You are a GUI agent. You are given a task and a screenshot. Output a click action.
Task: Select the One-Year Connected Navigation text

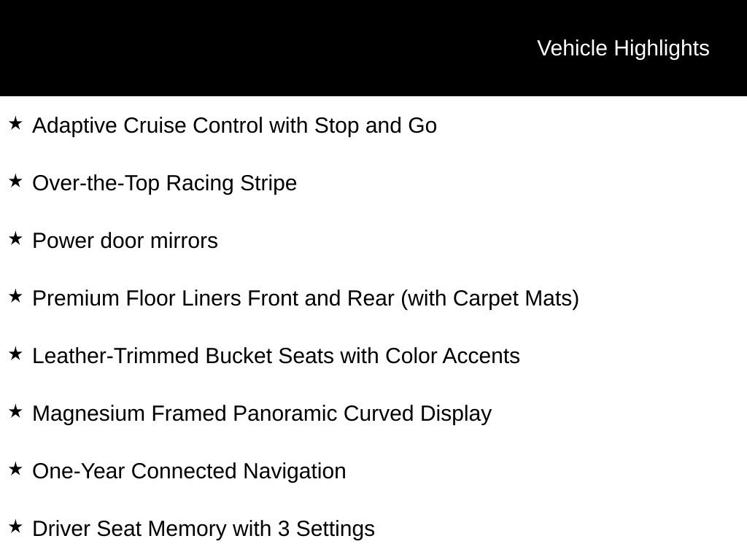click(189, 472)
